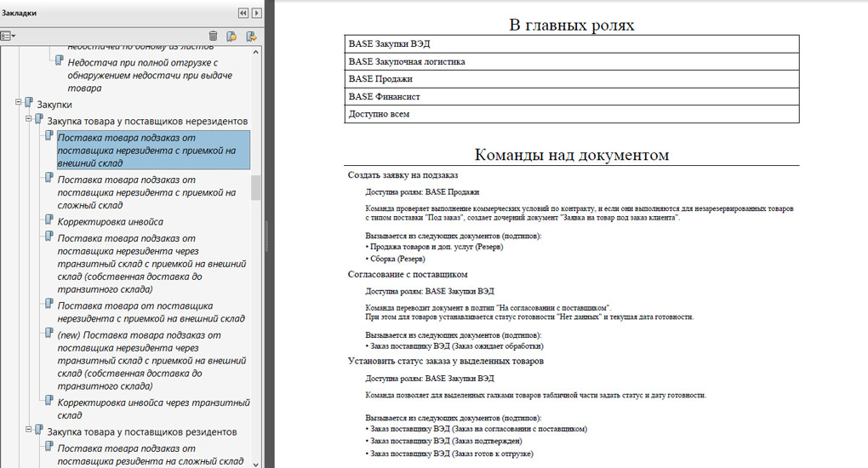Click bookmark icon of Закупка товара у поставщиков резидентов

click(x=39, y=430)
